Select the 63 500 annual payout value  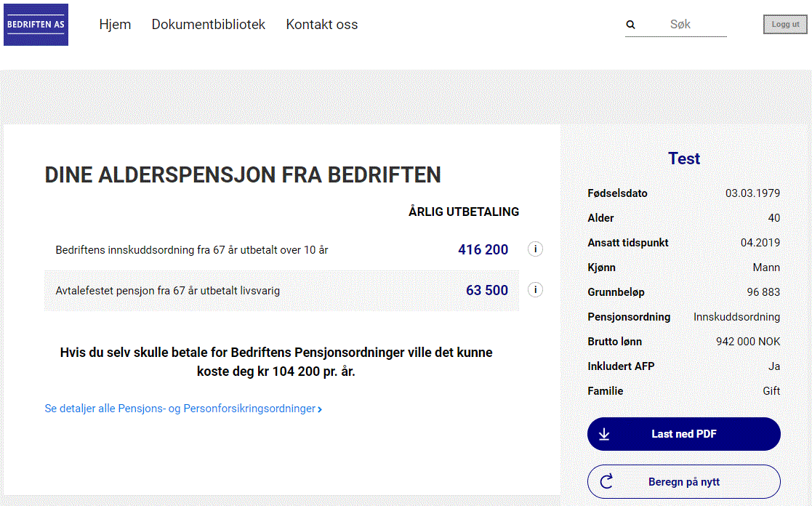[487, 290]
